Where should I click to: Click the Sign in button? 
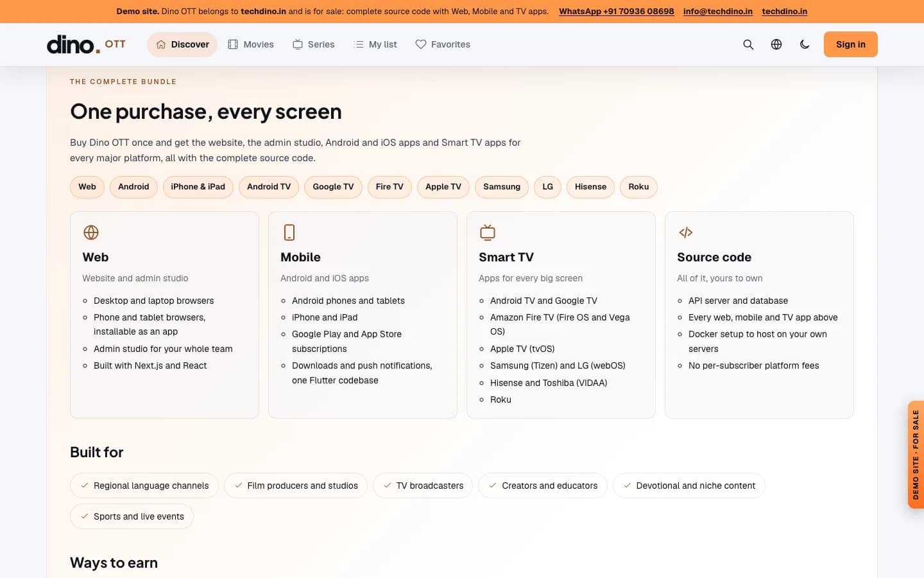tap(851, 44)
